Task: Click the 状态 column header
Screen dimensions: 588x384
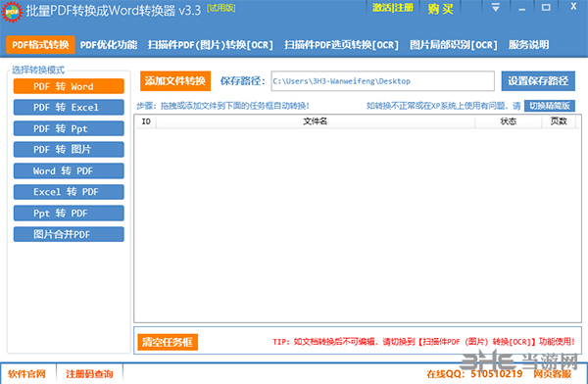Action: [508, 121]
